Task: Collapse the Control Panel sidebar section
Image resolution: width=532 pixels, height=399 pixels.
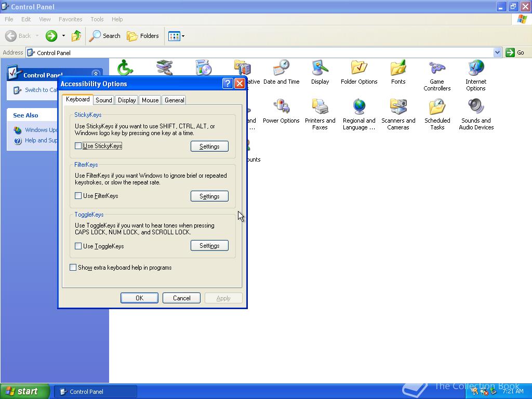Action: coord(96,74)
